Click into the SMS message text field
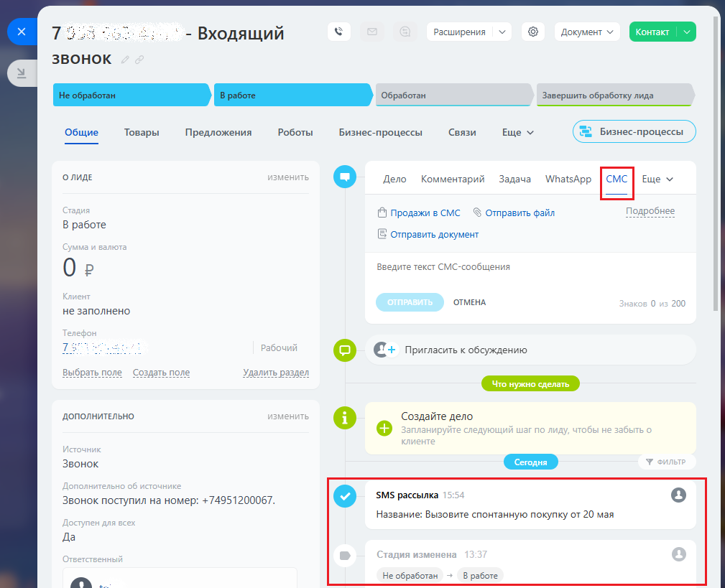The image size is (725, 588). [530, 267]
